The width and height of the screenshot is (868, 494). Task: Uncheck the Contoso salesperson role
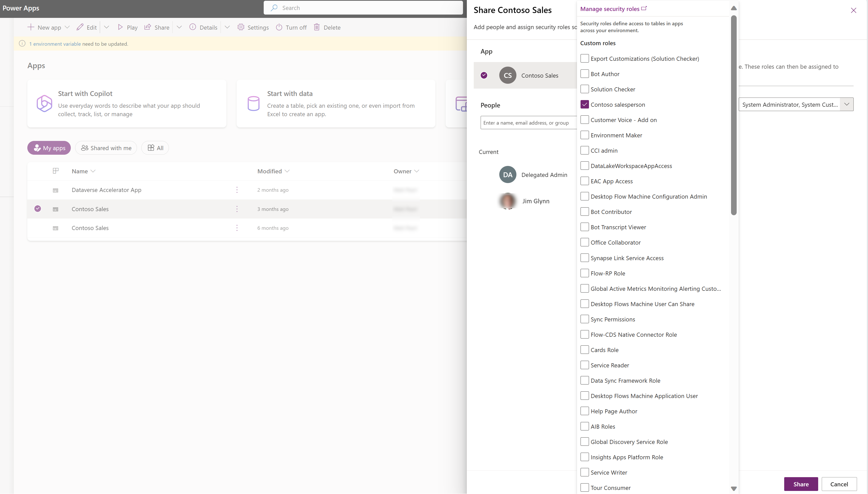coord(584,104)
